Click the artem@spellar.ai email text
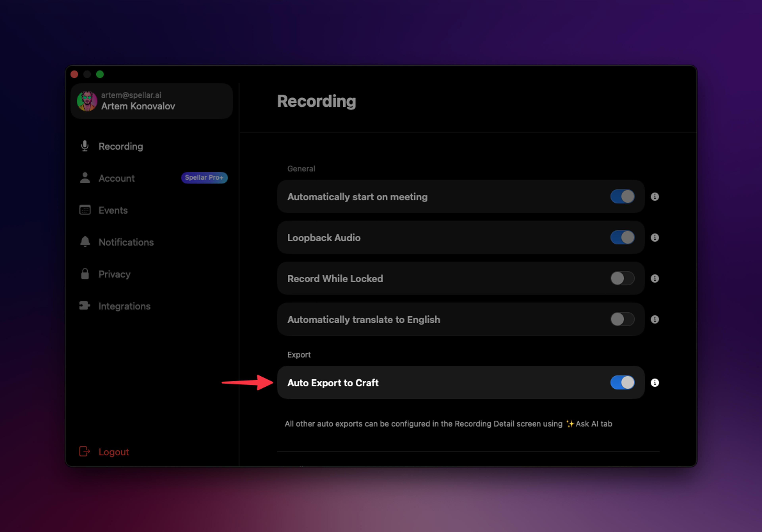 point(131,95)
